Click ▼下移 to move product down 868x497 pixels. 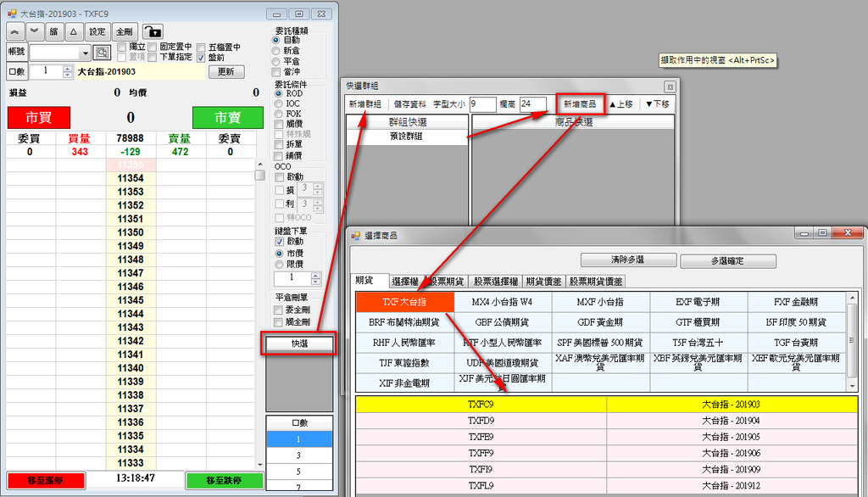[657, 103]
